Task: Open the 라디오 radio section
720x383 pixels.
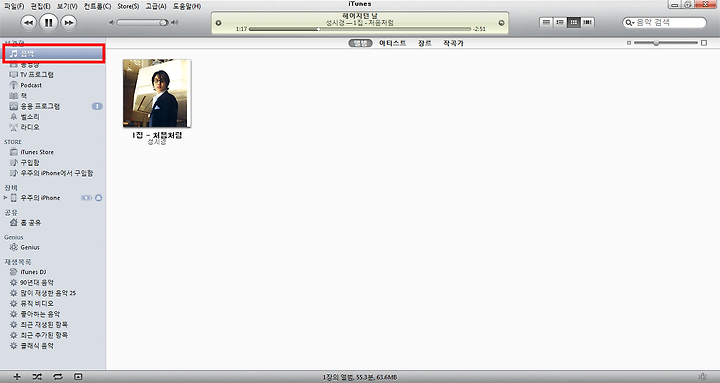Action: (54, 127)
